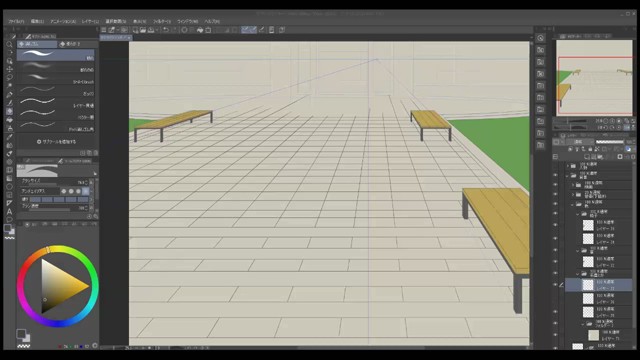Select the Text tool
The width and height of the screenshot is (640, 360).
[x=9, y=211]
